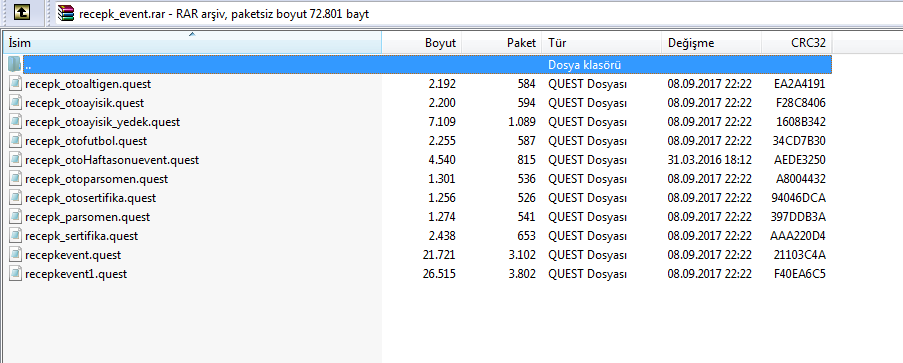The image size is (903, 363).
Task: Click CRC32 value 94046DCA
Action: click(x=799, y=198)
